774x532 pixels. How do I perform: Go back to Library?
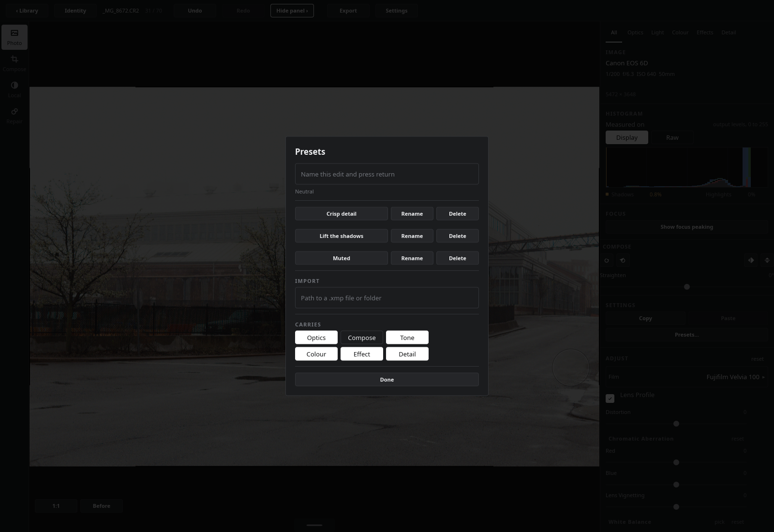[x=27, y=11]
